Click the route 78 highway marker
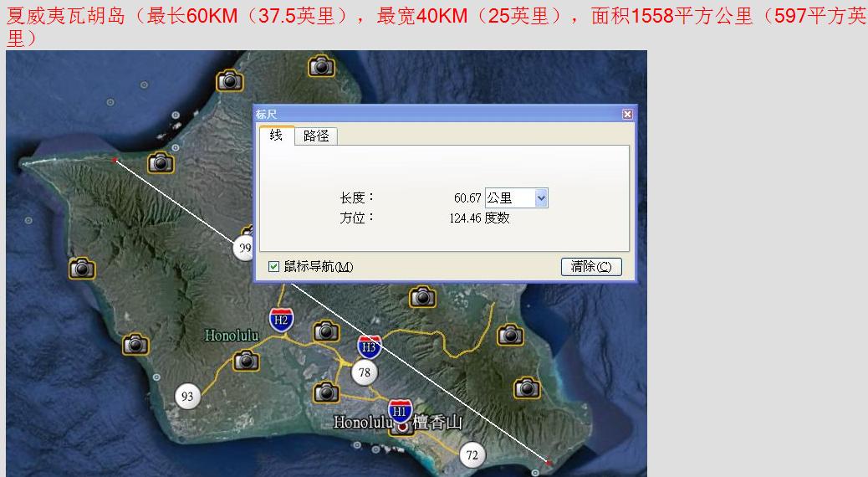The height and width of the screenshot is (477, 868). click(364, 372)
